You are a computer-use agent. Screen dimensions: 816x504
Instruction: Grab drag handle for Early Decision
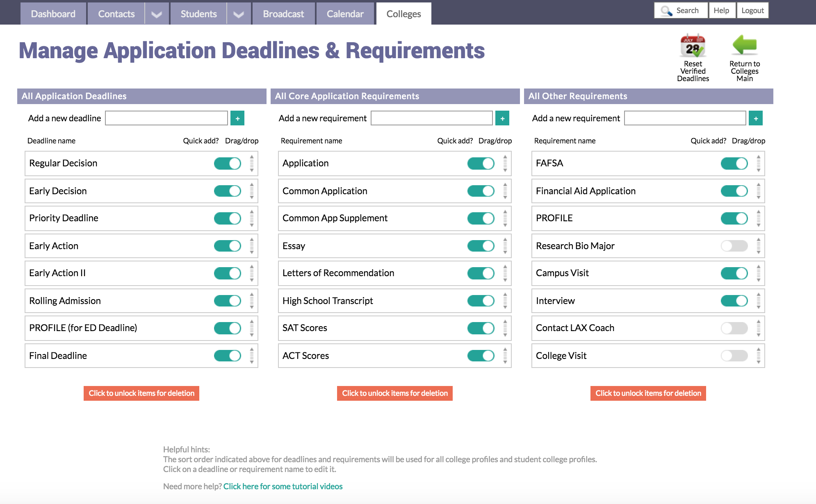point(252,191)
